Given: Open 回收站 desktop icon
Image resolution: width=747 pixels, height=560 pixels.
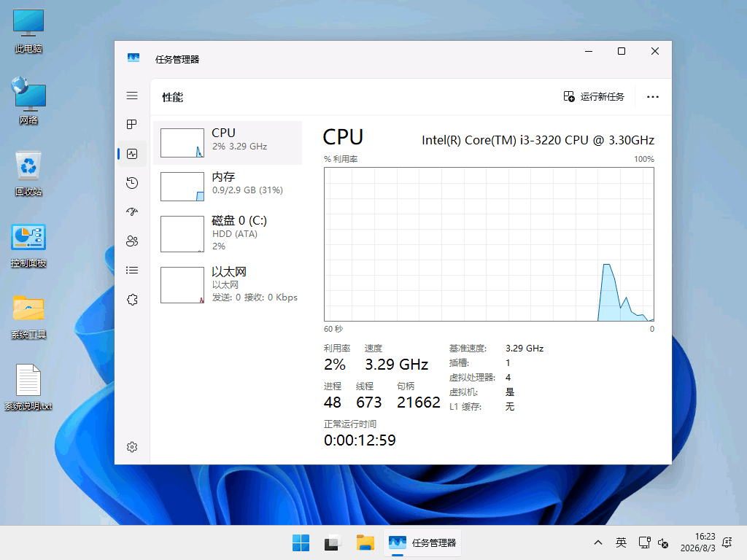Looking at the screenshot, I should (28, 174).
